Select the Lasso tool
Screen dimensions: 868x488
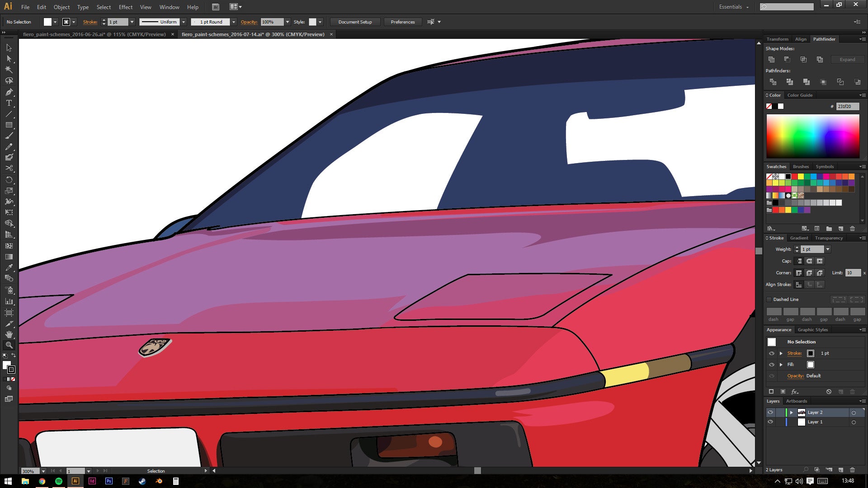9,81
